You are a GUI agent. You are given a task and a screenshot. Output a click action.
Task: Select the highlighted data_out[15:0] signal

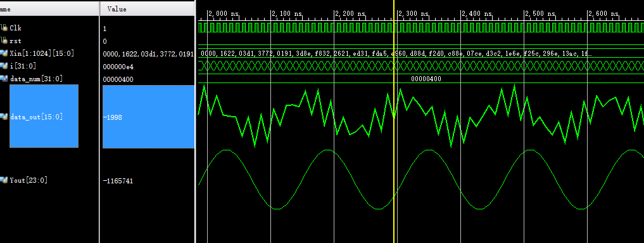44,116
